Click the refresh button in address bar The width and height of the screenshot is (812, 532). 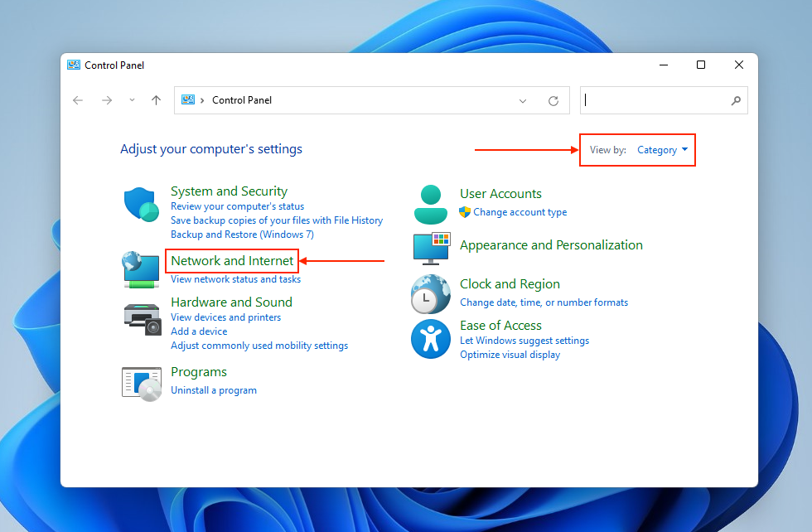point(553,99)
